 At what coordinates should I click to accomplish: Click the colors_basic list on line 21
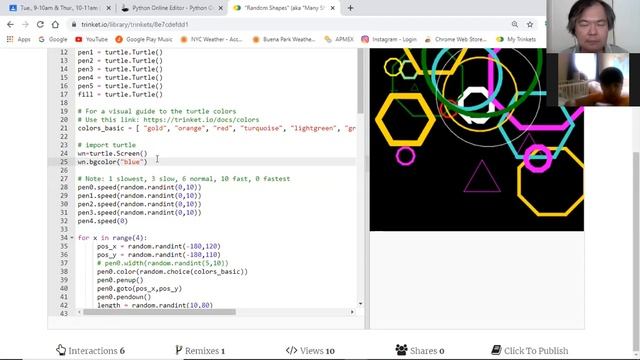[x=216, y=128]
